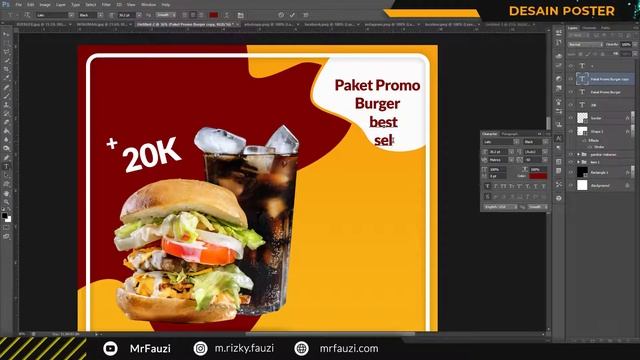Select the History Brush tool
The width and height of the screenshot is (640, 360).
(7, 113)
